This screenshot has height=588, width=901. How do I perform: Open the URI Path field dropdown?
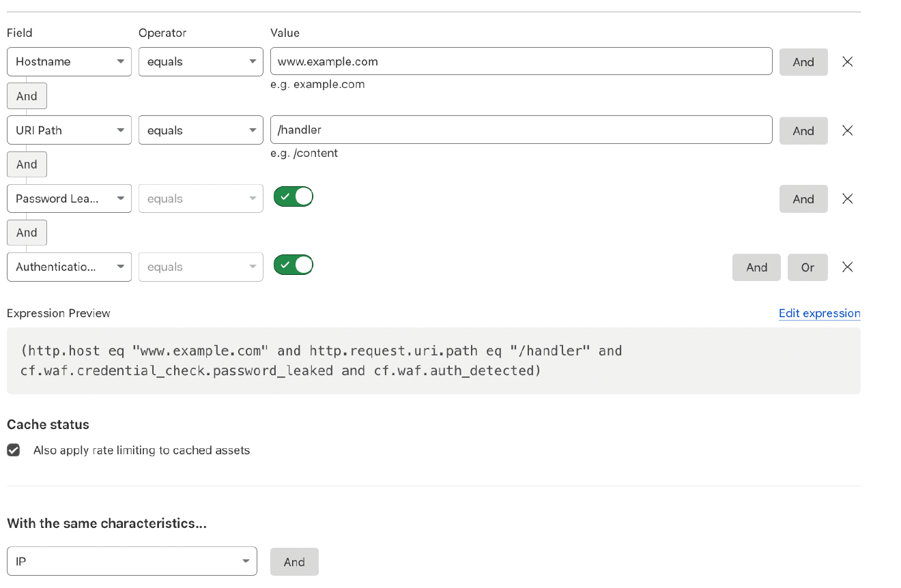[x=69, y=130]
